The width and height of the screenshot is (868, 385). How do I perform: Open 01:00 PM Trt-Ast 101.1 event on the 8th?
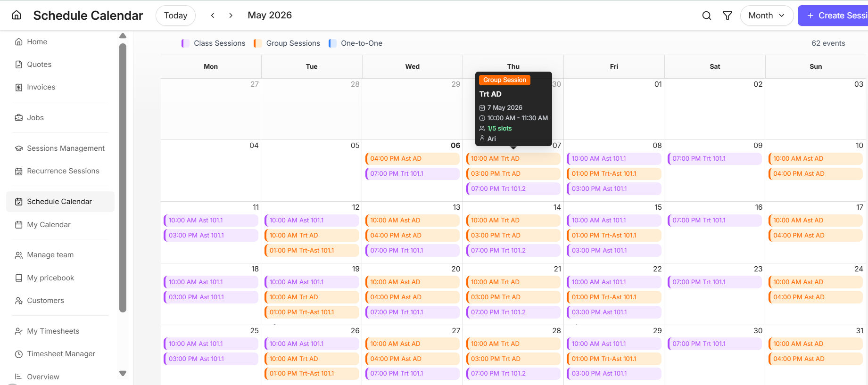tap(614, 174)
